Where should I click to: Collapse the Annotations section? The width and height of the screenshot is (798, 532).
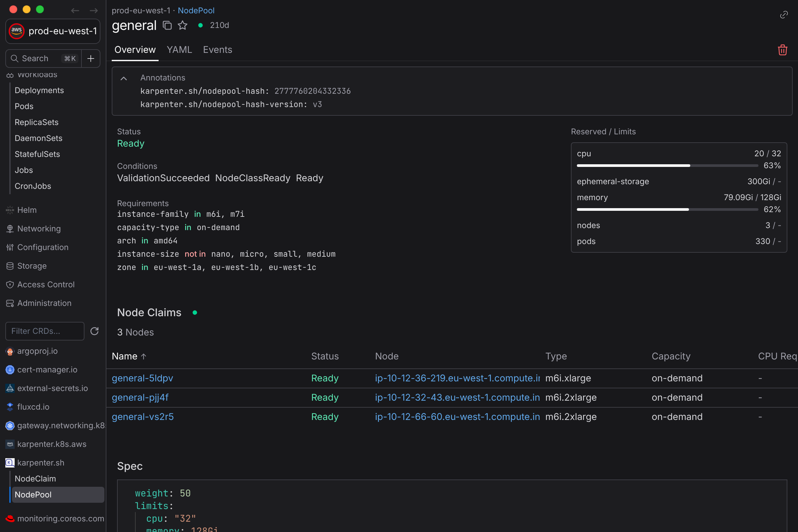pyautogui.click(x=124, y=78)
